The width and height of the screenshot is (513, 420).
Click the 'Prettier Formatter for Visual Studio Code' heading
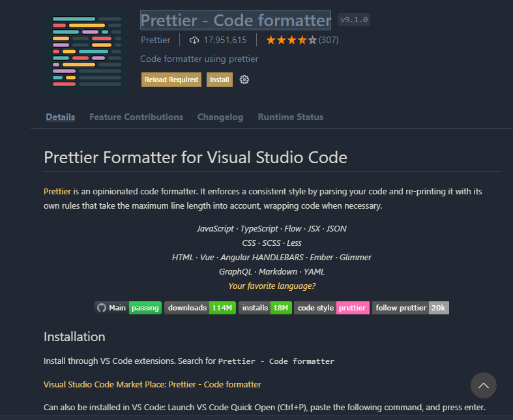pyautogui.click(x=196, y=157)
